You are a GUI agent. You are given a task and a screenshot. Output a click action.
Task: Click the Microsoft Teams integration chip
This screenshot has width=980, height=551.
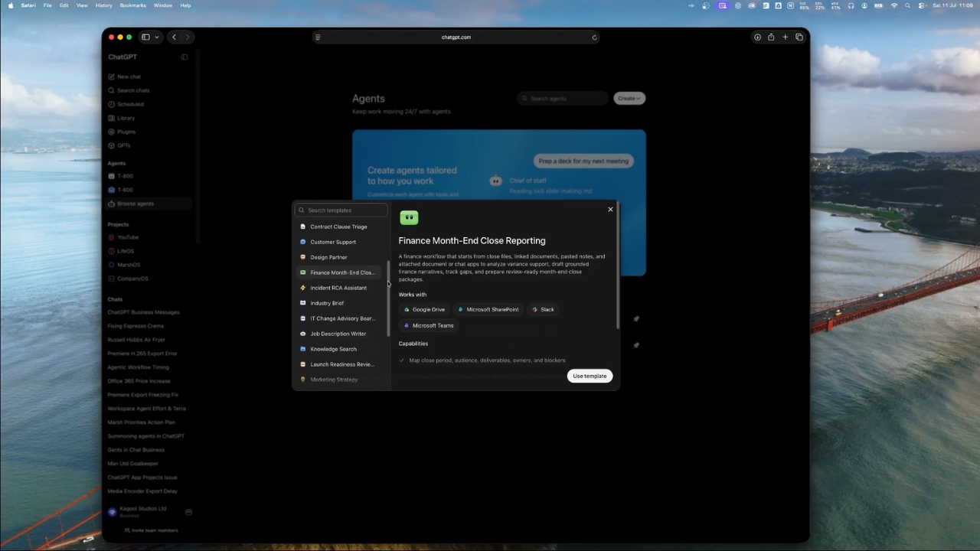[x=429, y=325]
